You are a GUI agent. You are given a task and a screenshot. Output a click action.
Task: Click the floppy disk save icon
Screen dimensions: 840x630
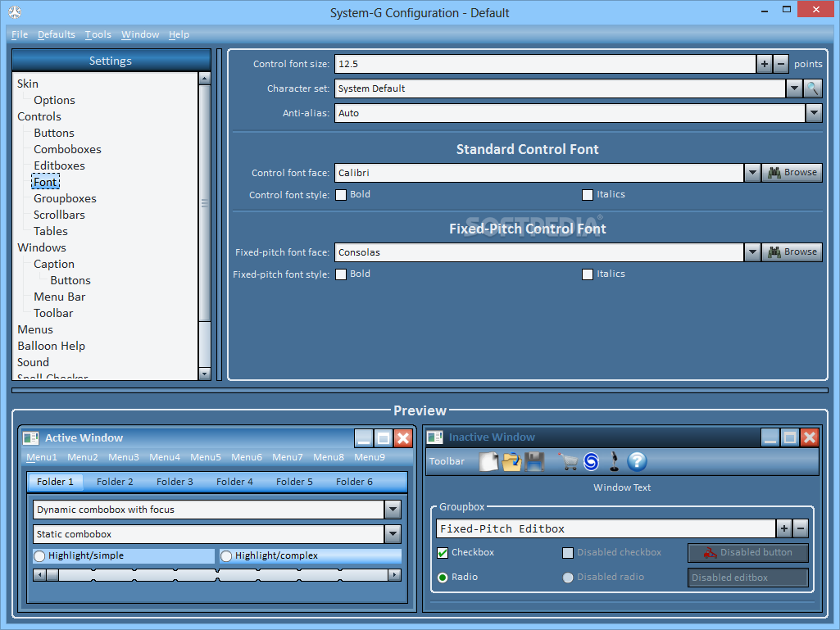534,461
